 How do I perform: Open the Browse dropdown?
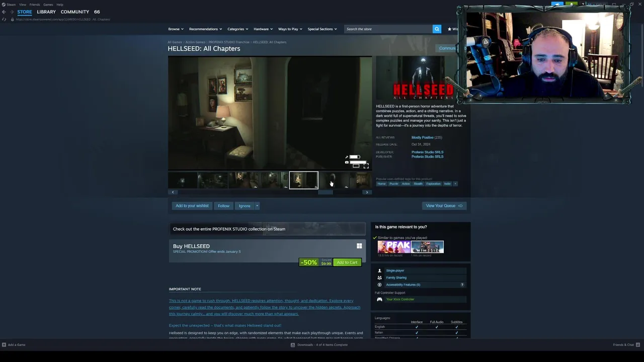click(x=176, y=29)
